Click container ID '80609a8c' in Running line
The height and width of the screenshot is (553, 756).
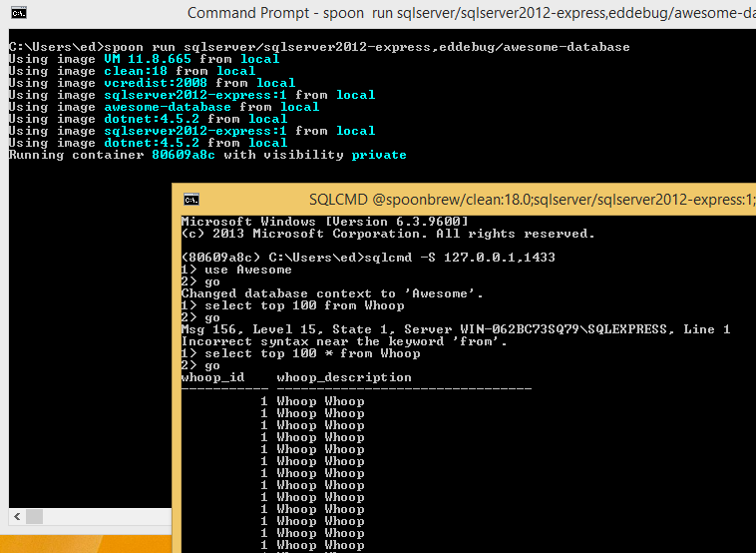pos(184,155)
